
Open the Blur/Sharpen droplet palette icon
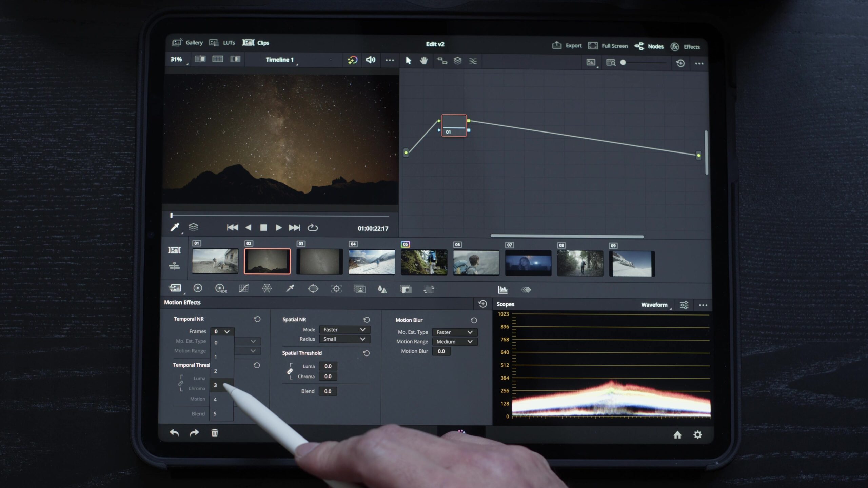[382, 289]
